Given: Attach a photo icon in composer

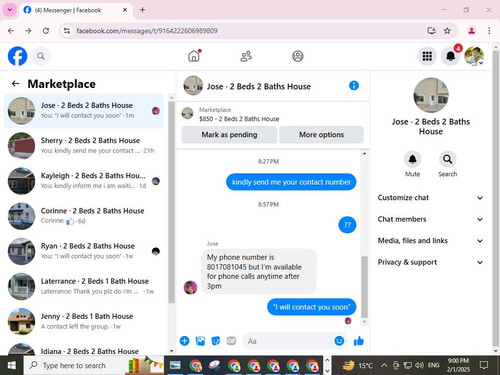Looking at the screenshot, I should point(200,341).
